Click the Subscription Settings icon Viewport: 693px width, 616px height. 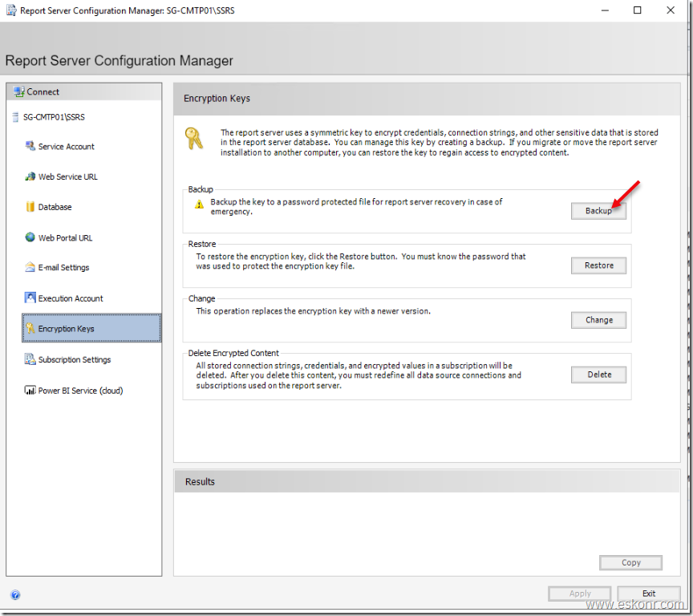pos(30,359)
